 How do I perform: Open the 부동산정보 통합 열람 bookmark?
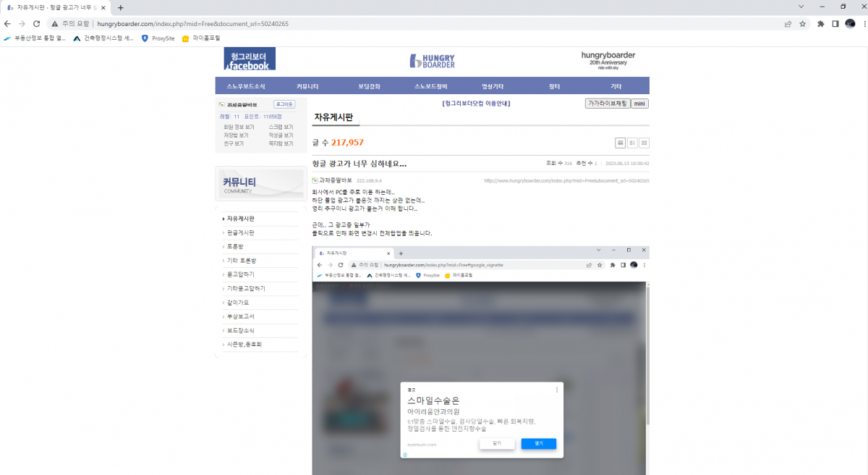pos(35,38)
